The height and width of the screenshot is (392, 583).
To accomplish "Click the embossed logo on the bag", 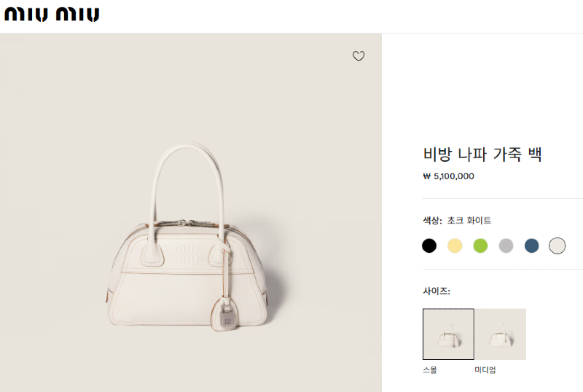I will pos(187,254).
